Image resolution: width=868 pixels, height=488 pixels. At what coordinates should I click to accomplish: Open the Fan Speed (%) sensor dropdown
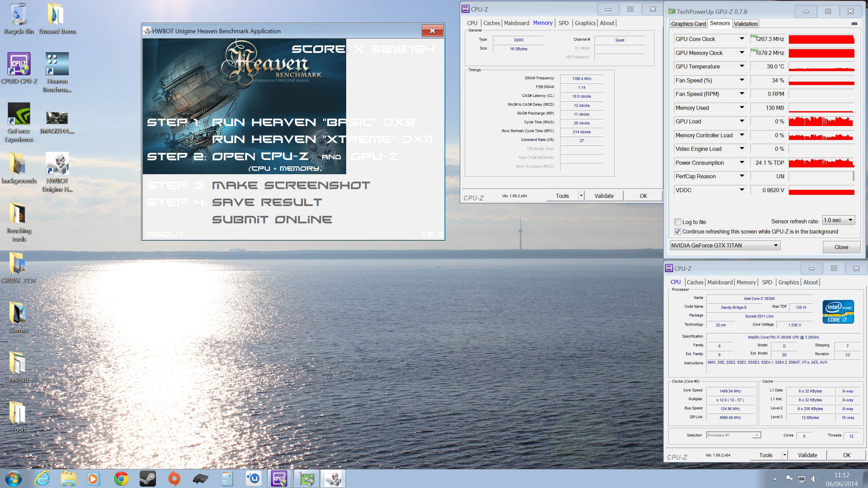coord(742,80)
